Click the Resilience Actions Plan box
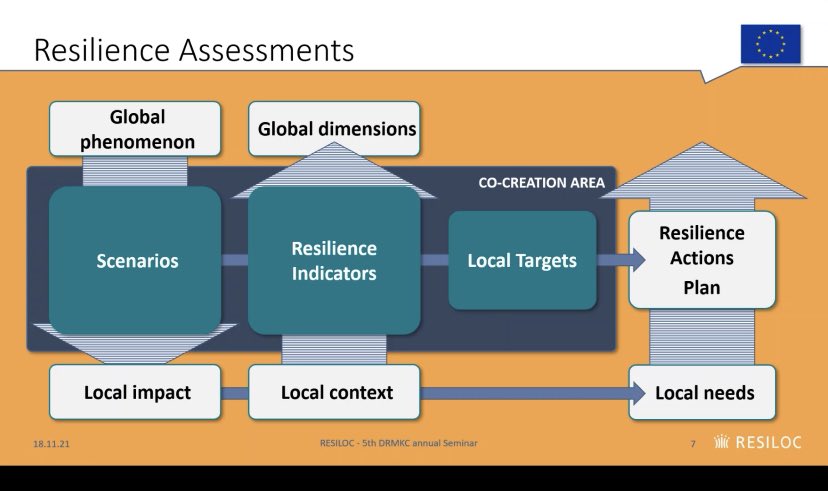The image size is (828, 491). tap(702, 260)
